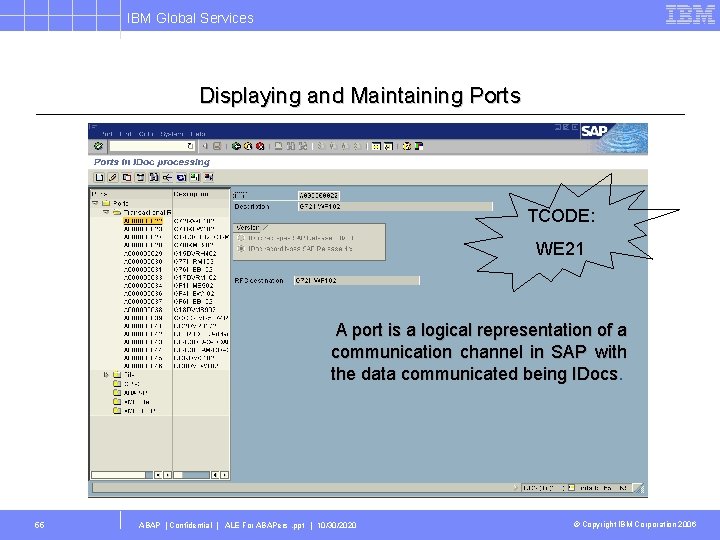Image resolution: width=720 pixels, height=540 pixels.
Task: Select port A000000037 in the tree
Action: point(143,302)
